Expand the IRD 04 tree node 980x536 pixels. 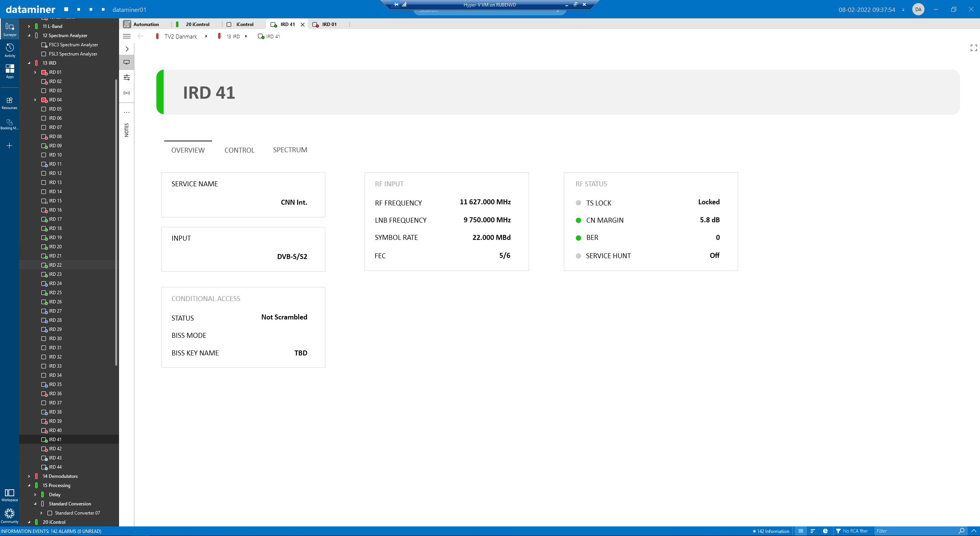coord(35,100)
